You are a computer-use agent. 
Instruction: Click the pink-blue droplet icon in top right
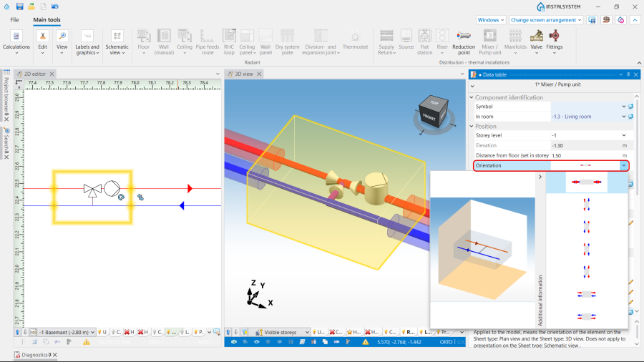coord(620,20)
